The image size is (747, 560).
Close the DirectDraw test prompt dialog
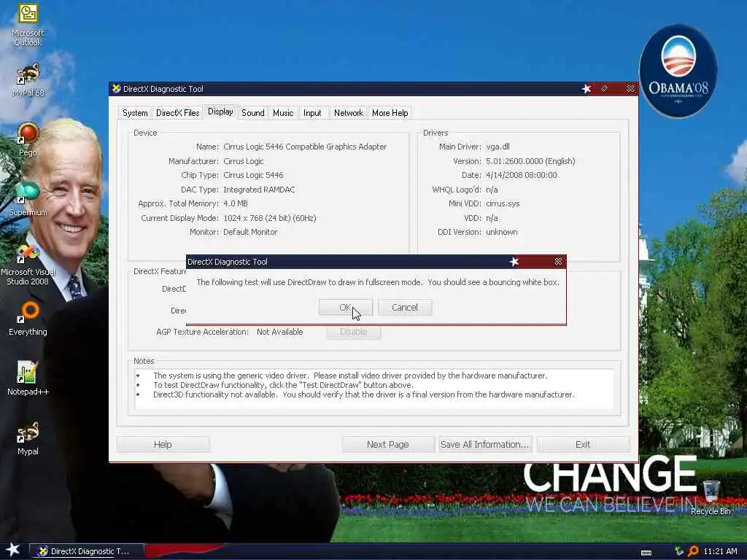point(558,262)
